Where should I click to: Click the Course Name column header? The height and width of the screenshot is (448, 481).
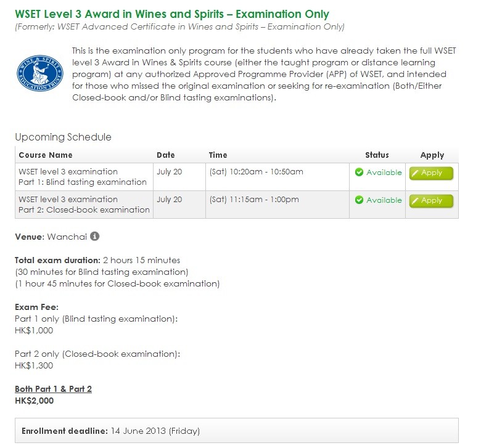46,155
